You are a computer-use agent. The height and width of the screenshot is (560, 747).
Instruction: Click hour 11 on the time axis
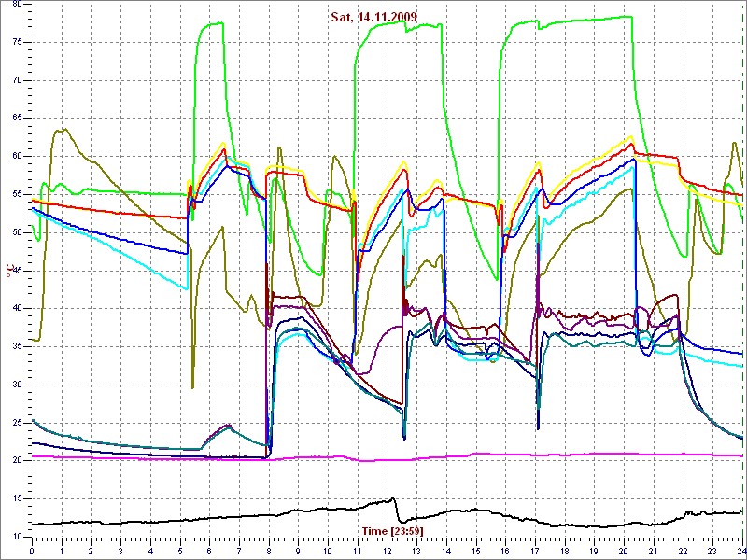click(358, 552)
